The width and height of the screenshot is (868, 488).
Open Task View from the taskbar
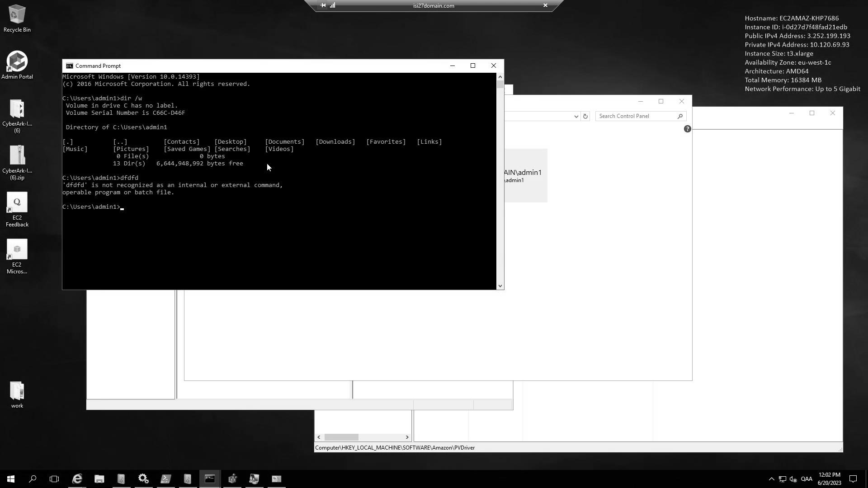pos(54,479)
